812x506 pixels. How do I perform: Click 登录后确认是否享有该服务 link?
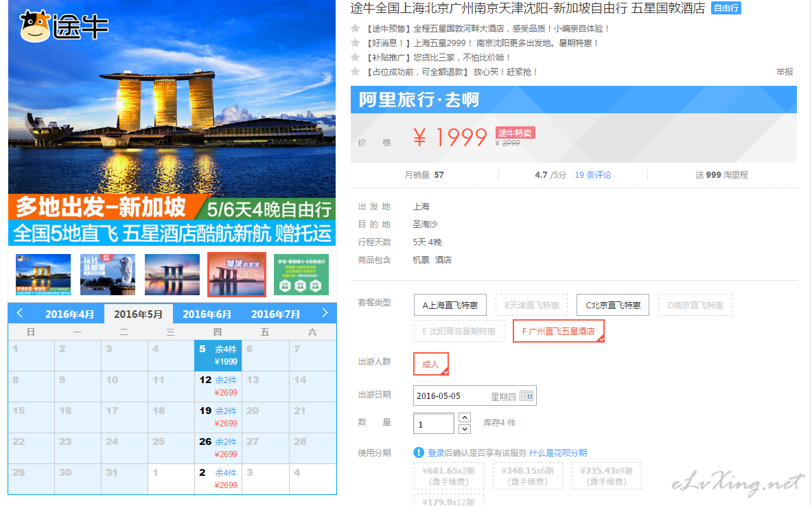click(x=477, y=452)
